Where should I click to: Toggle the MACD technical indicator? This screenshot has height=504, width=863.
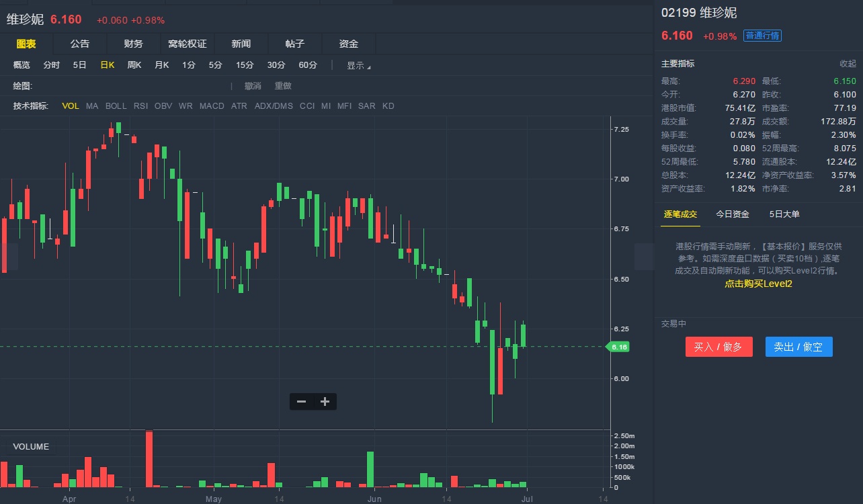212,106
